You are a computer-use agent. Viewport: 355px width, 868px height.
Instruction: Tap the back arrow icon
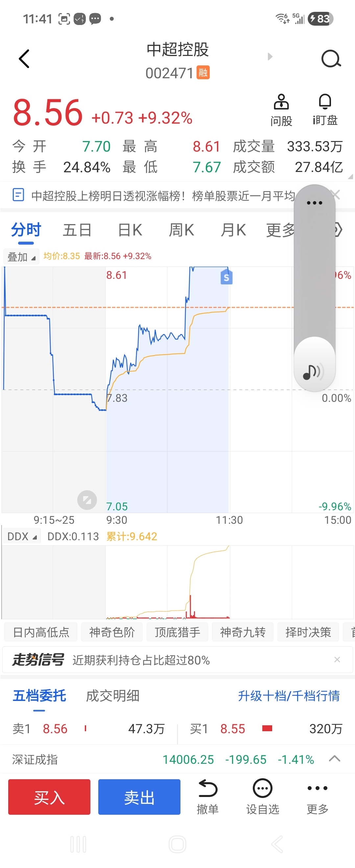pyautogui.click(x=24, y=59)
